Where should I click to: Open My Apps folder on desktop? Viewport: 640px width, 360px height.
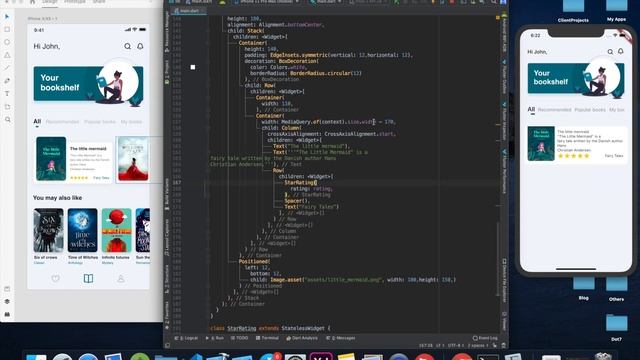(616, 10)
